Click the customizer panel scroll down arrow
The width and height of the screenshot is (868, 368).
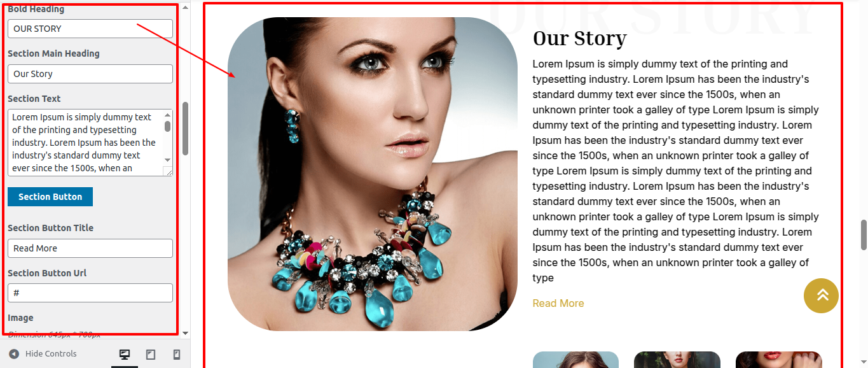(x=185, y=333)
